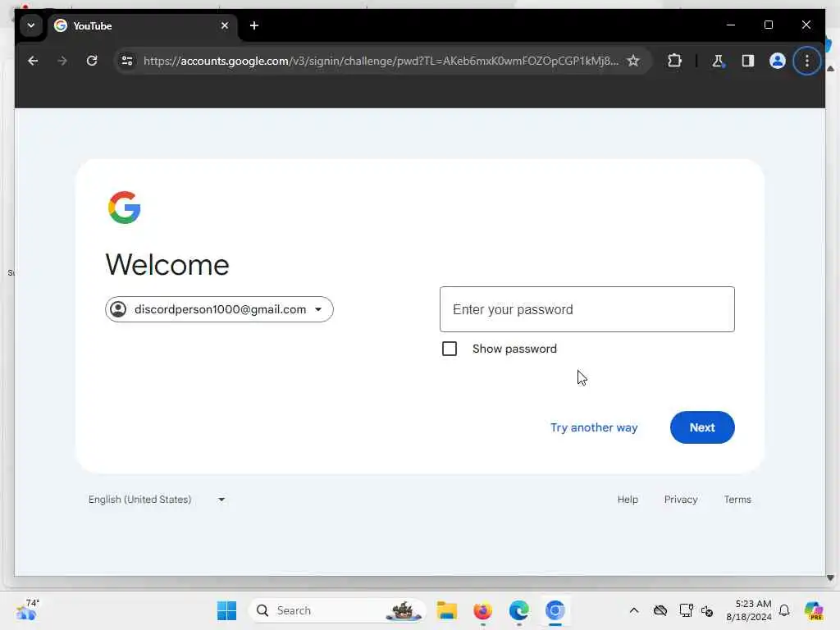This screenshot has width=840, height=630.
Task: Open the English (United States) language dropdown
Action: coord(157,500)
